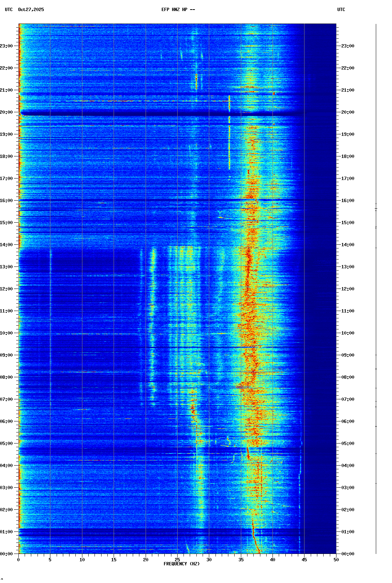This screenshot has height=583, width=392.
Task: Select the 08:00 label on the left axis
Action: (x=7, y=377)
